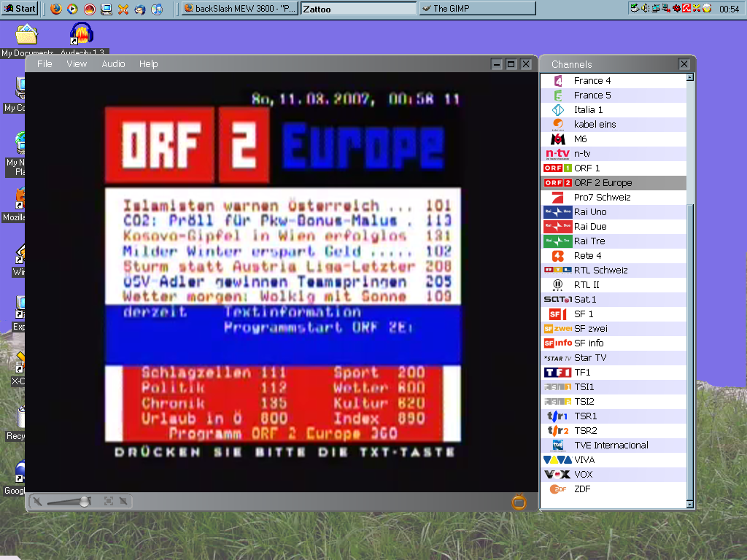Click the RTL II channel logo
Viewport: 747px width, 560px height.
558,285
